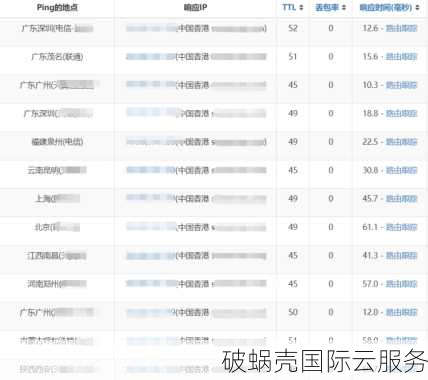Image resolution: width=428 pixels, height=380 pixels.
Task: Click response time value 12.6
Action: [370, 28]
